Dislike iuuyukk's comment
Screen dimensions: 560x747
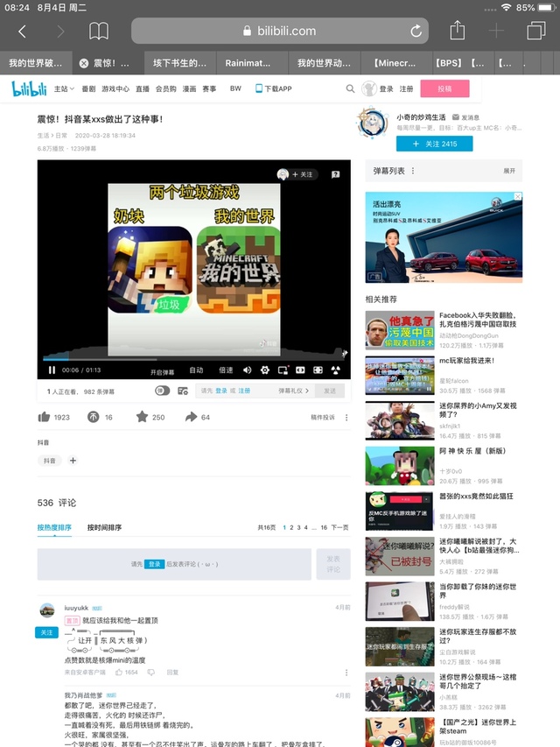click(x=151, y=673)
